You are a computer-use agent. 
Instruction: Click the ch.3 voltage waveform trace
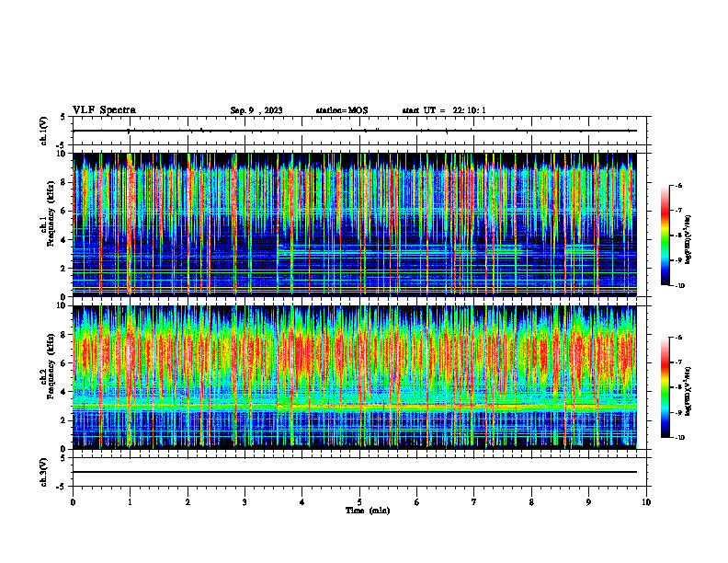[x=355, y=472]
